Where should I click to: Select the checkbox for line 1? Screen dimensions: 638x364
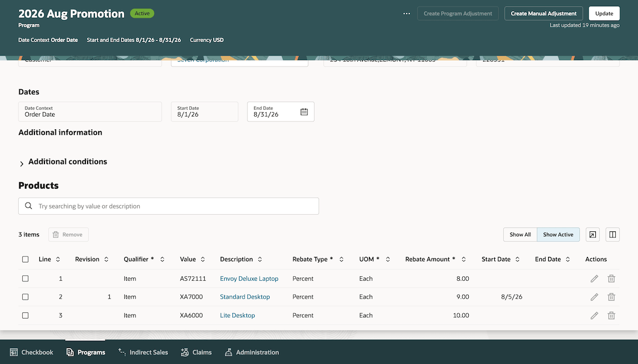[x=25, y=279]
